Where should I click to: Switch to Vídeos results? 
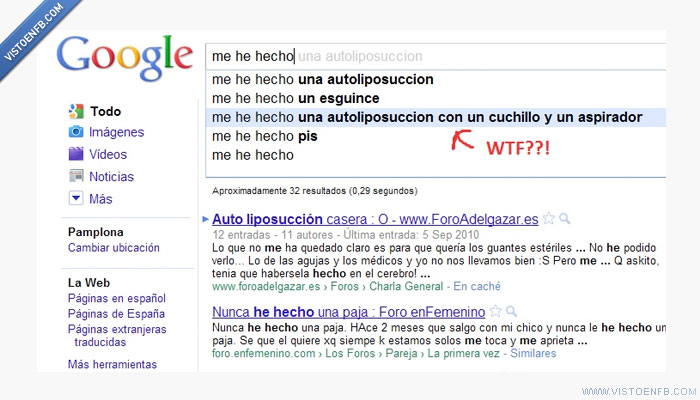108,154
